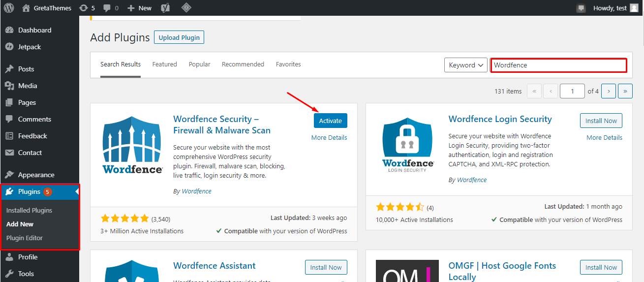
Task: Open the notification icon beside Howdy
Action: (x=581, y=8)
